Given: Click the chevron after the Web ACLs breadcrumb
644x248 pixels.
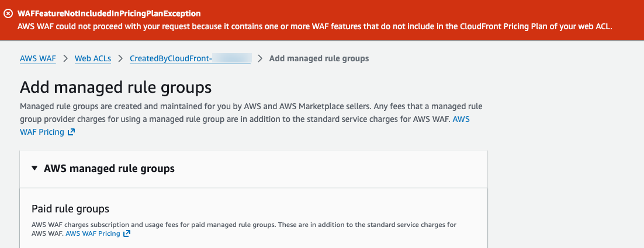Looking at the screenshot, I should click(x=120, y=58).
